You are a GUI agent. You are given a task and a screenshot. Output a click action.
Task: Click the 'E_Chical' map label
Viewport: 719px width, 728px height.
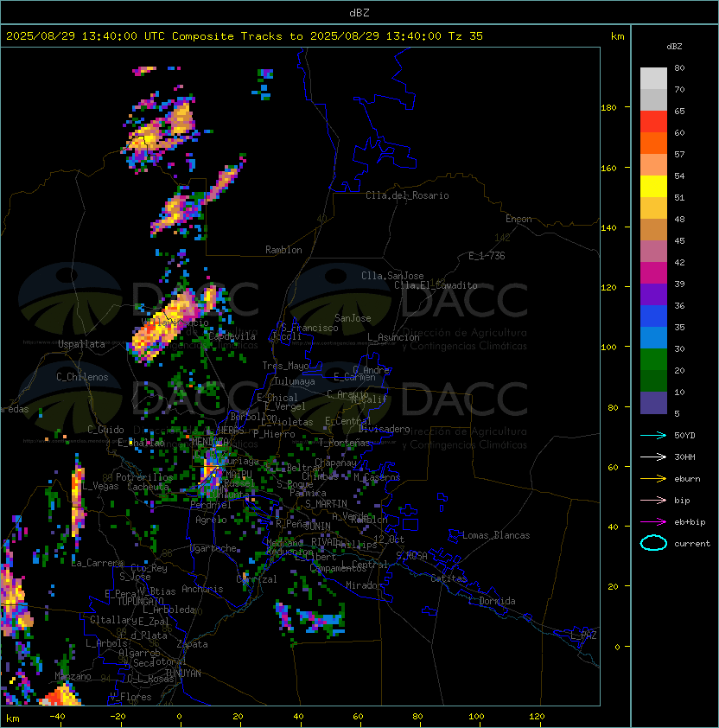[277, 398]
